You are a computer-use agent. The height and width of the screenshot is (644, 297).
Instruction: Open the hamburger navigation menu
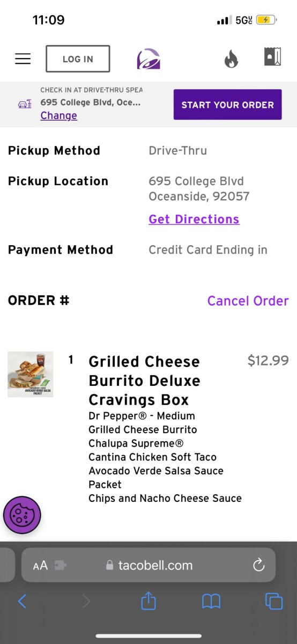click(23, 58)
